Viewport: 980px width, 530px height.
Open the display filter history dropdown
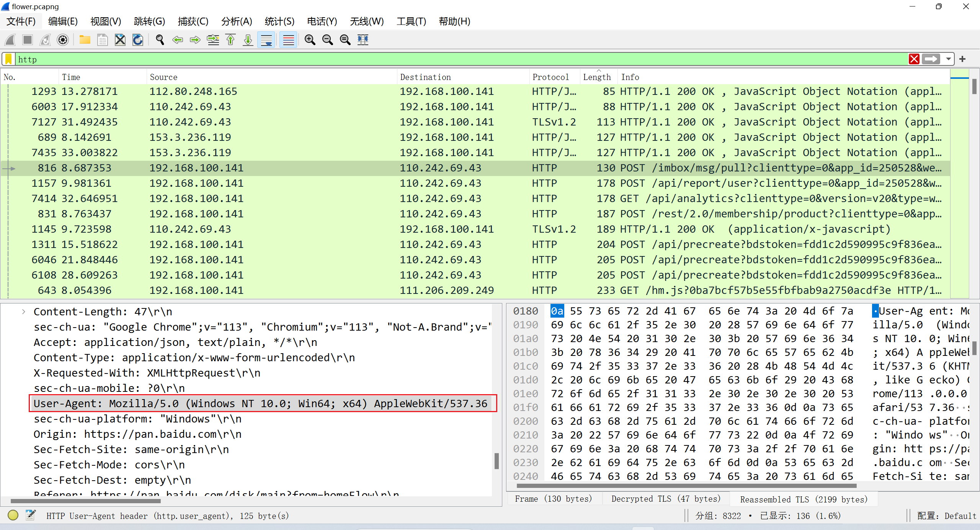tap(948, 59)
